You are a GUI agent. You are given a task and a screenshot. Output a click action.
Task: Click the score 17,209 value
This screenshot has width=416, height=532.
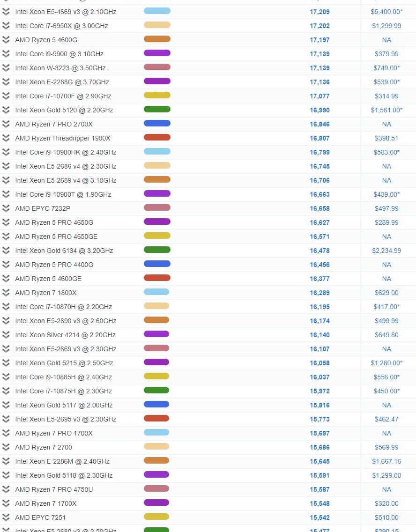319,12
